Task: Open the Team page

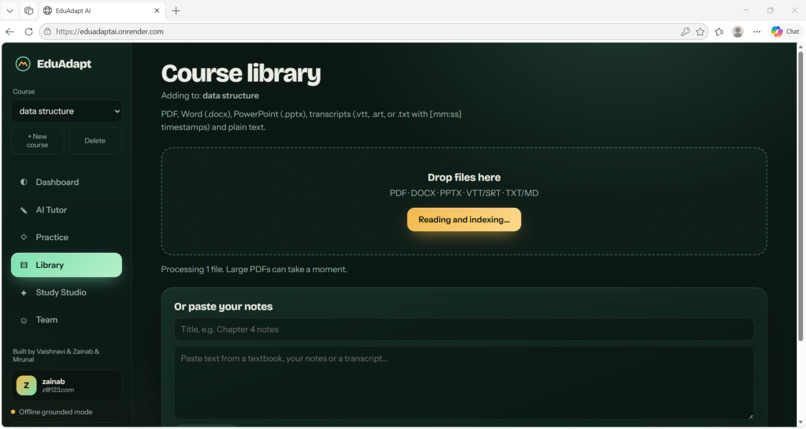Action: coord(66,320)
